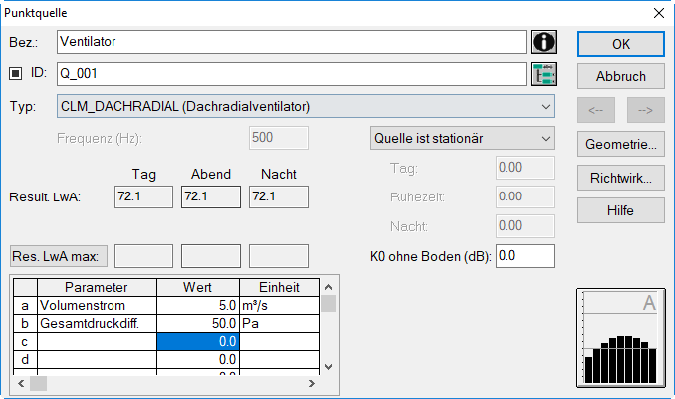Screen dimensions: 675x399
Task: Select the highlighted value cell in row c
Action: click(x=198, y=341)
